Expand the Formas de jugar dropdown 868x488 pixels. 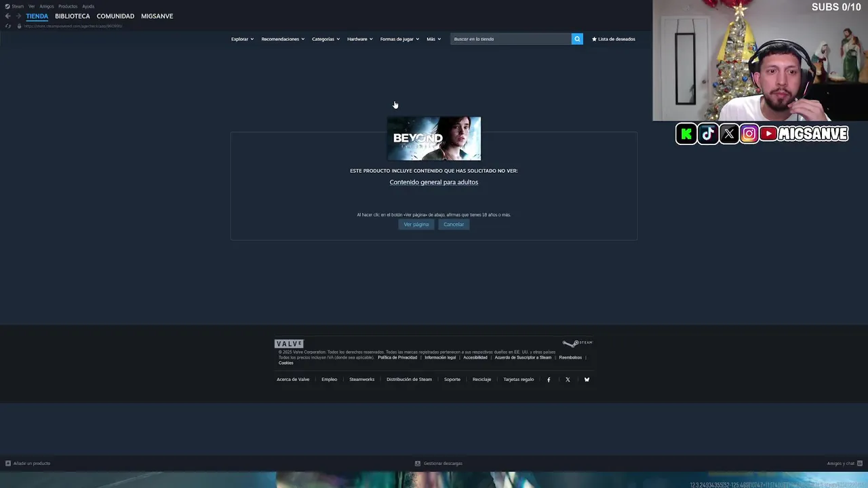399,39
